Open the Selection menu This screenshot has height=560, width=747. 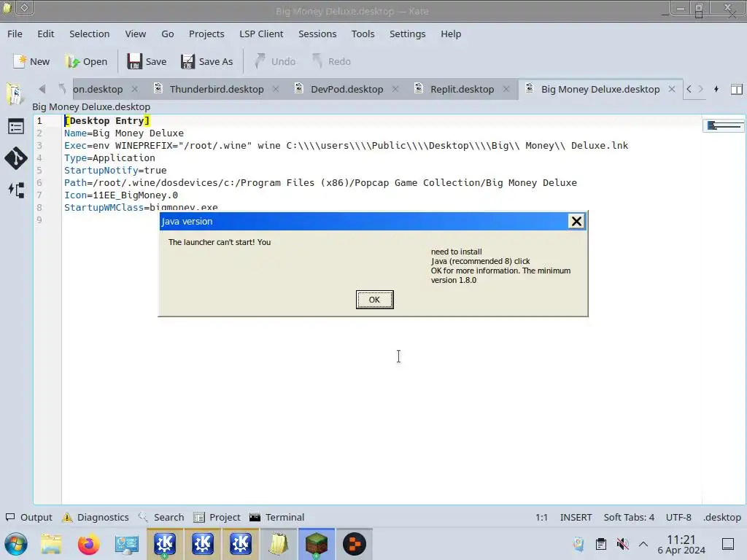point(90,34)
